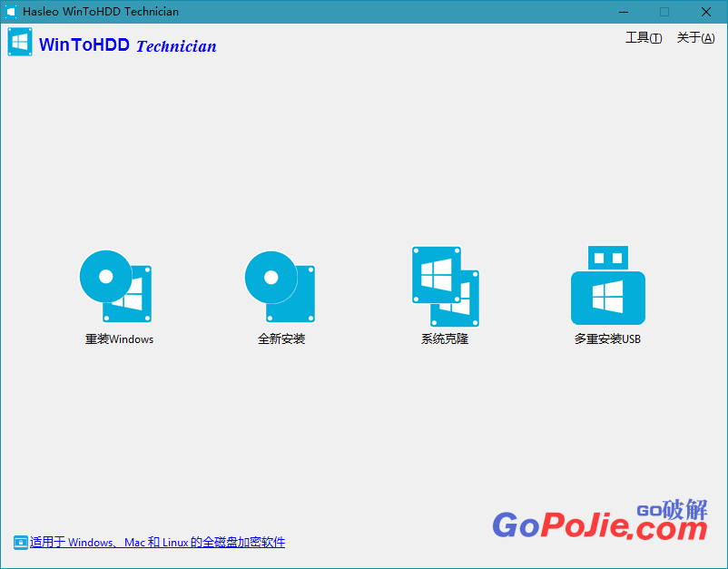728x569 pixels.
Task: Open the 关于(A) menu
Action: (x=695, y=37)
